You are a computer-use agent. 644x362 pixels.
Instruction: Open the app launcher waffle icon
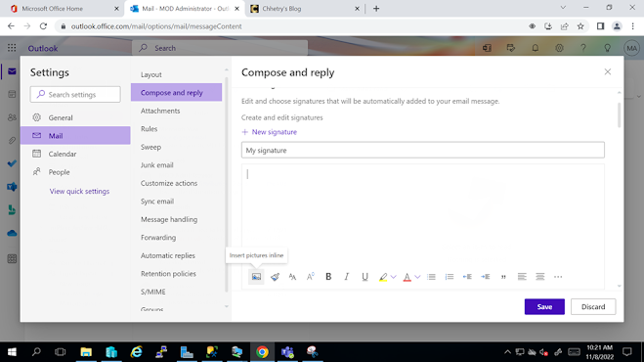[12, 48]
